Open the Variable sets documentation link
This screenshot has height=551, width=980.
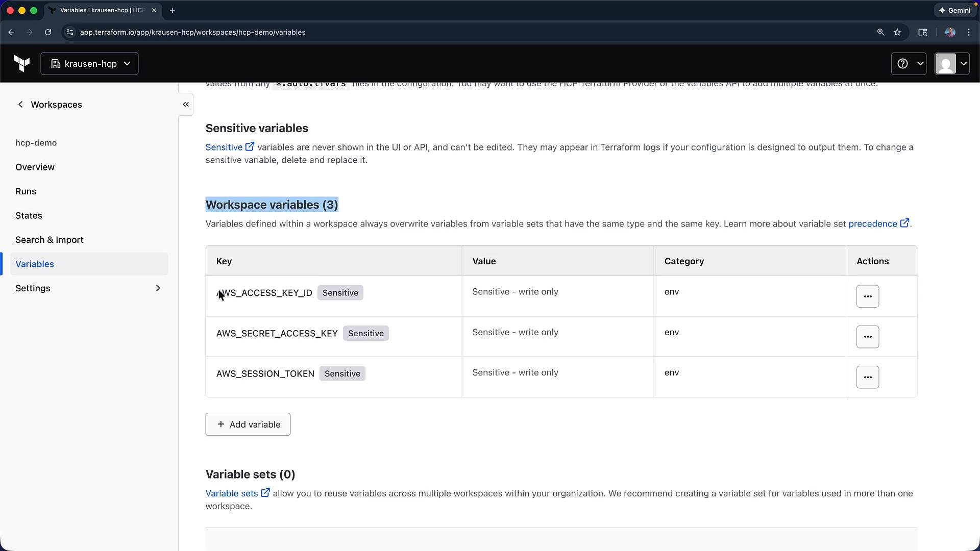[x=237, y=493]
